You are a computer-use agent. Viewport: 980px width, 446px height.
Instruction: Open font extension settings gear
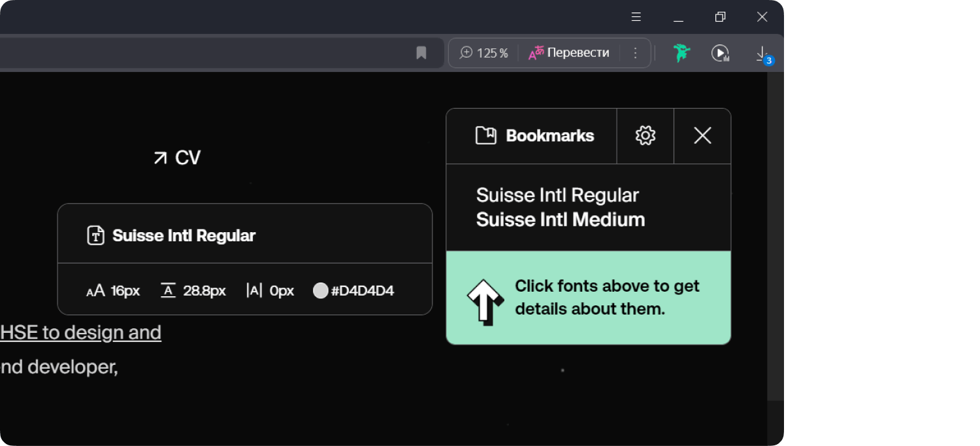[x=645, y=135]
